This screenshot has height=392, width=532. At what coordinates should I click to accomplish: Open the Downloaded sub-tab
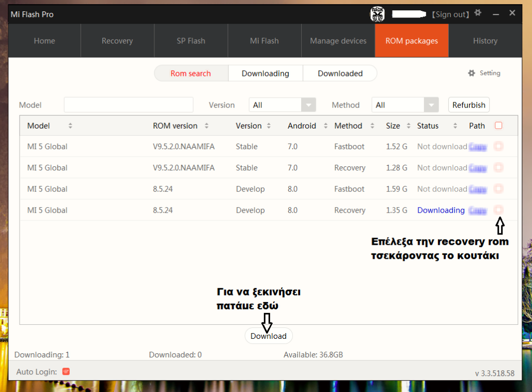click(x=340, y=73)
